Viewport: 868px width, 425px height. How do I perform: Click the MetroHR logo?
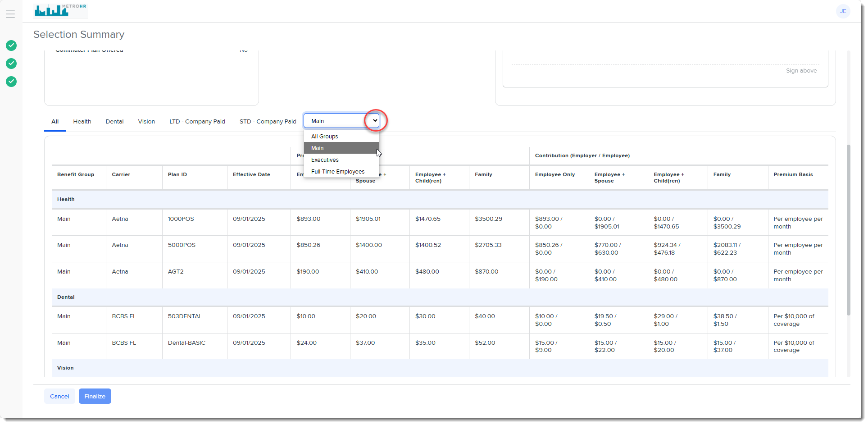click(x=60, y=10)
